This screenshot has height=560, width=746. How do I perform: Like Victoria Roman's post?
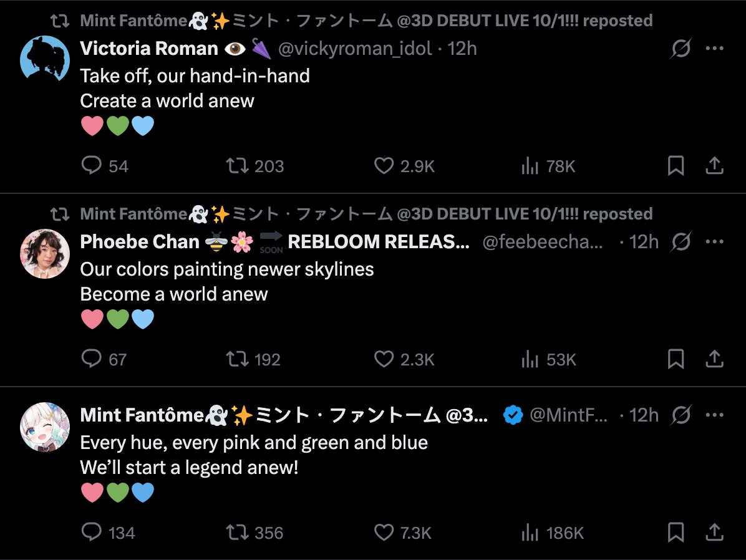pos(384,166)
